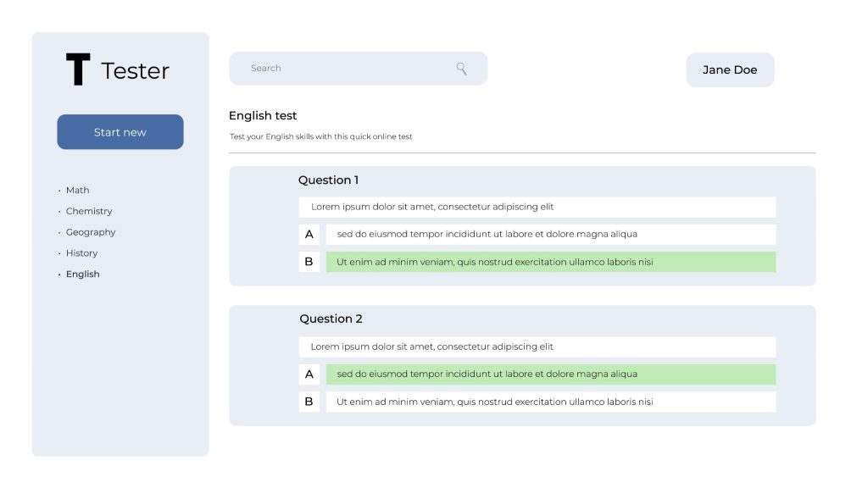Choose option A letter for Question 2
This screenshot has height=488, width=868.
tap(309, 374)
